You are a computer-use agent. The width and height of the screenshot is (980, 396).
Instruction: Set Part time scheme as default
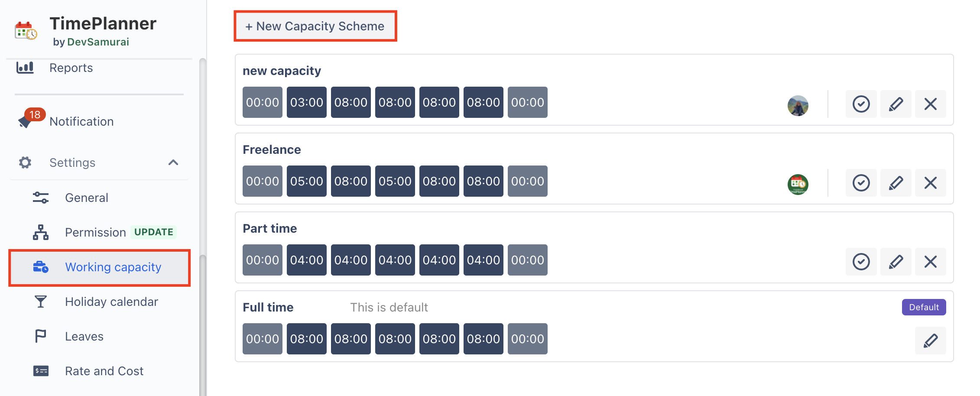[x=861, y=262]
